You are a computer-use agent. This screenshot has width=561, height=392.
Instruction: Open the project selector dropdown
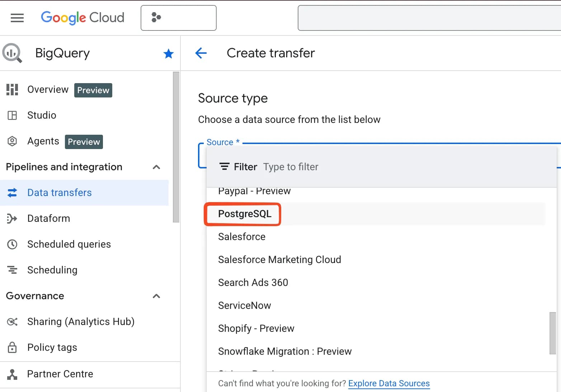pos(178,18)
